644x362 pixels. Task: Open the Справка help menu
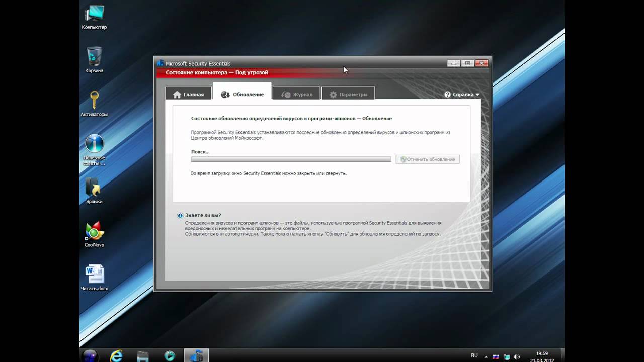(x=462, y=94)
